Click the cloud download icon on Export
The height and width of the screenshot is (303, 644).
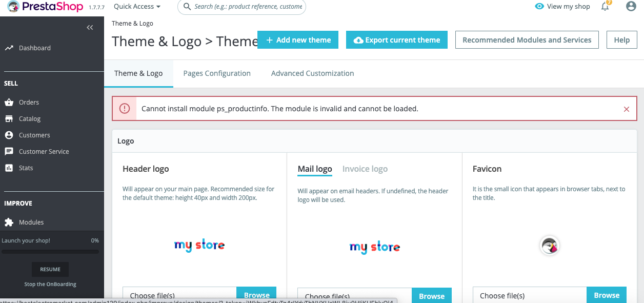[358, 40]
